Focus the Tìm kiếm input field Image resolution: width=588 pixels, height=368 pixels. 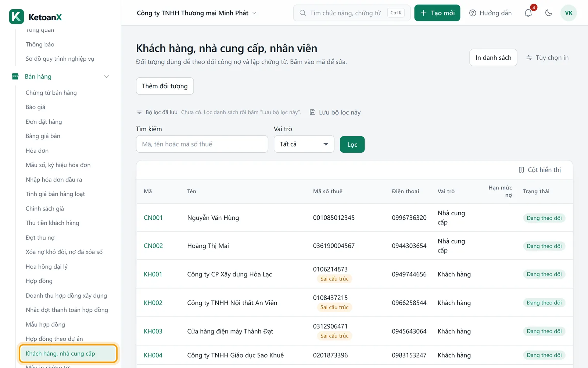[x=202, y=144]
